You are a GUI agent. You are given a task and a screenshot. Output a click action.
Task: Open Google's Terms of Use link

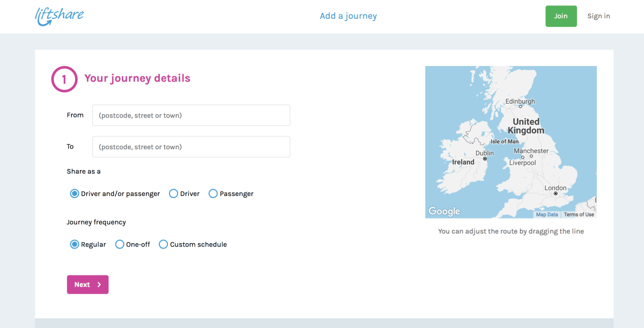tap(579, 214)
